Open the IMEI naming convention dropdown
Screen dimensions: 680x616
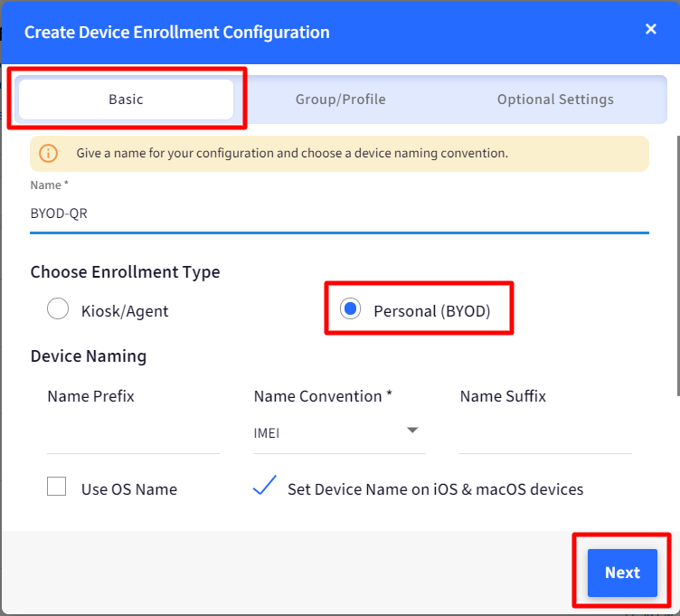pos(339,433)
